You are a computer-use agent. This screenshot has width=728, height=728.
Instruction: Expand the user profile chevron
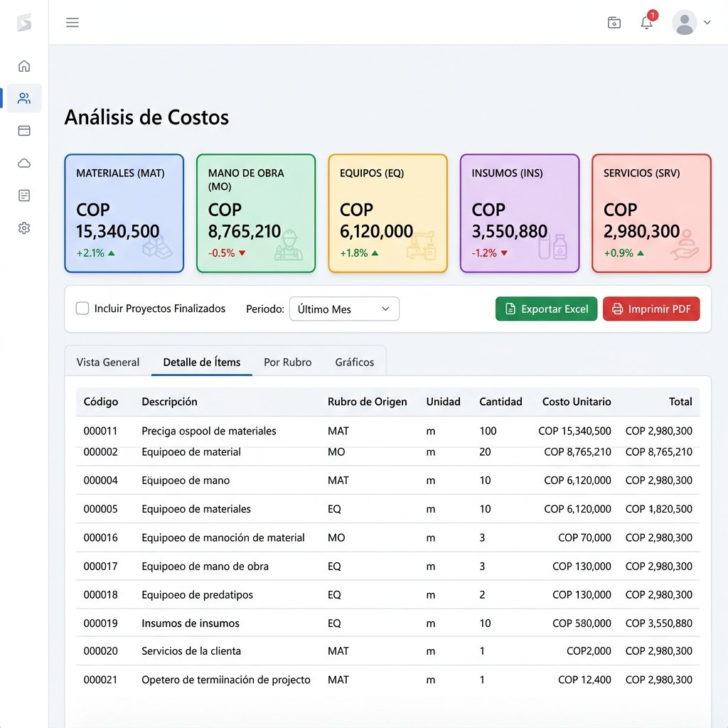point(707,22)
